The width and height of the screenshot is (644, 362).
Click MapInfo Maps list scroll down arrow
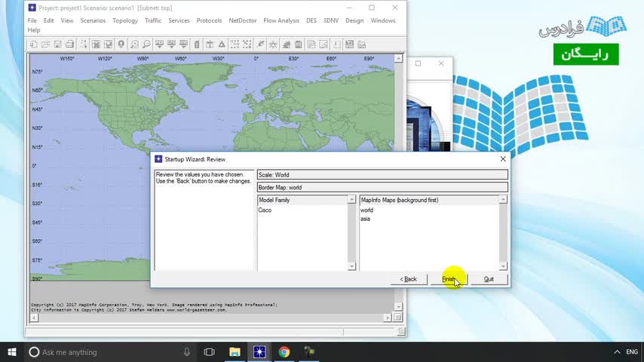tap(503, 266)
